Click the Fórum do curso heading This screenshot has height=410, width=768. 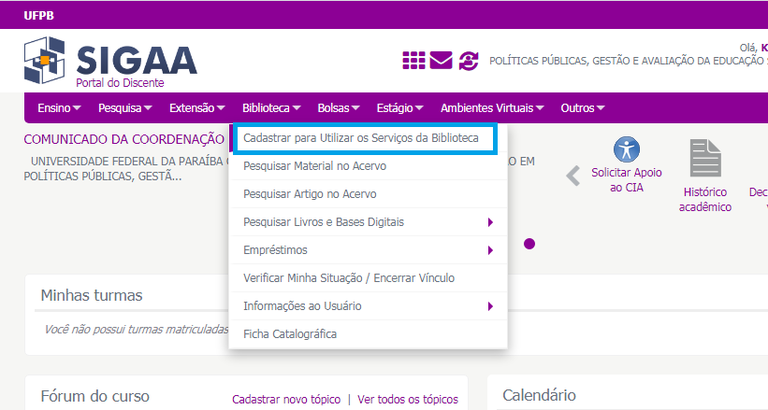(95, 396)
